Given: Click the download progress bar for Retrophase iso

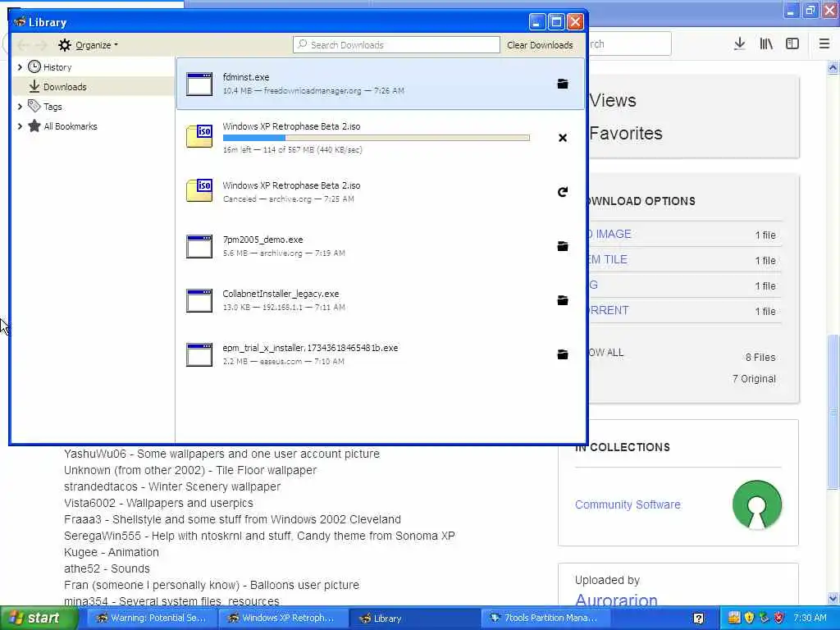Looking at the screenshot, I should pyautogui.click(x=376, y=138).
